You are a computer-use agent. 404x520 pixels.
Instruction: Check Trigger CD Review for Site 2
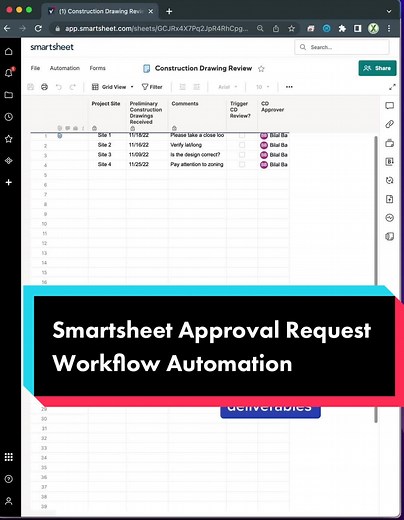(242, 145)
